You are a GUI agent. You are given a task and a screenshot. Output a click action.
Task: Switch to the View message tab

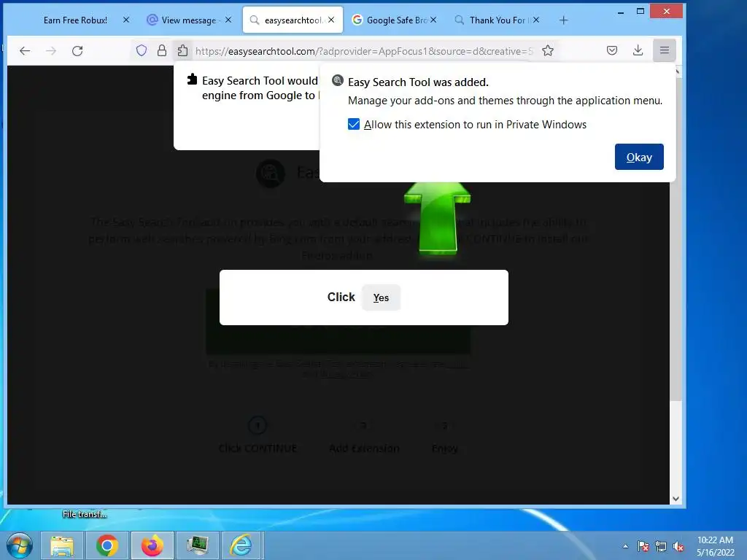click(x=189, y=20)
